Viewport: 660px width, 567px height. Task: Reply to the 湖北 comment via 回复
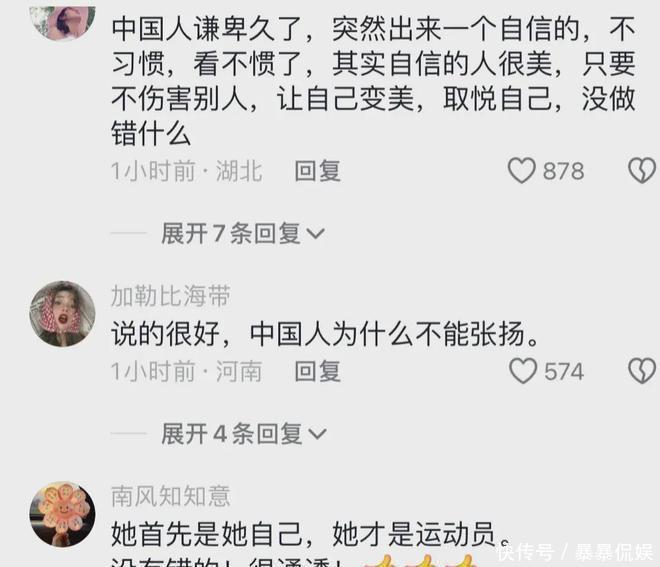click(317, 171)
